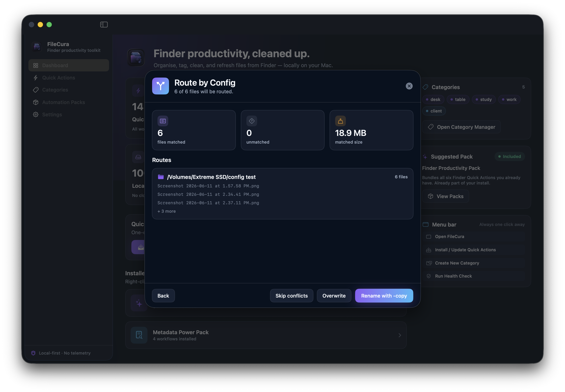
Task: Click the Create New Category icon
Action: point(429,263)
